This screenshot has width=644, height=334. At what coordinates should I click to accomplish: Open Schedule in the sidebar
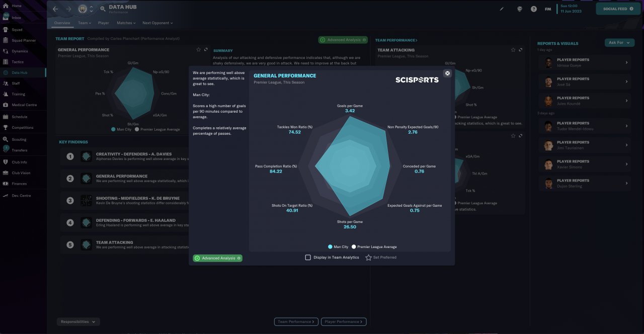click(20, 117)
